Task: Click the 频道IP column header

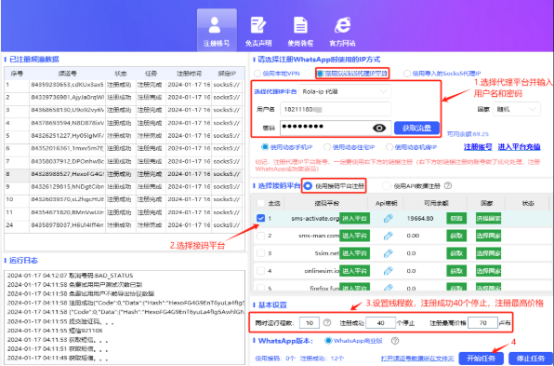Action: 227,73
